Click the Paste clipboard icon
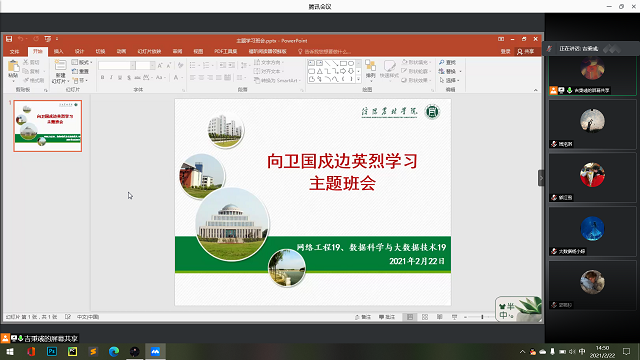This screenshot has height=360, width=640. coord(13,66)
